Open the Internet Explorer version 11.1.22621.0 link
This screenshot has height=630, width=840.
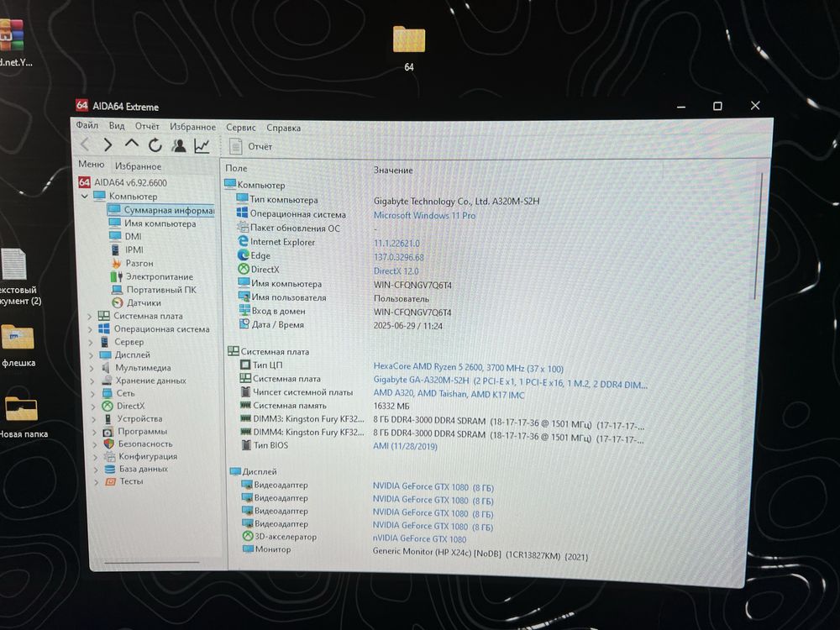(396, 244)
